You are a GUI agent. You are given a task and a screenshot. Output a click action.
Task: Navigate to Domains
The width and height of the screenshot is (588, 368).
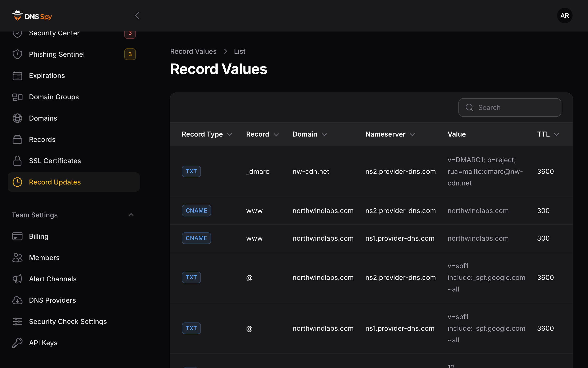[x=74, y=118]
